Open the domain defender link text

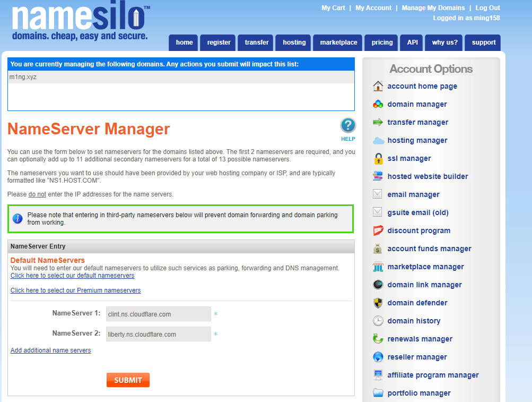(x=417, y=303)
